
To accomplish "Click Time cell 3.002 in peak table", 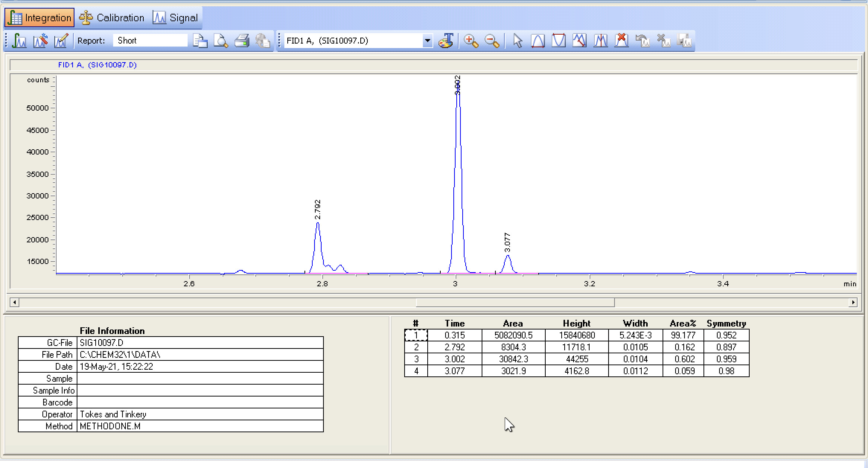I will coord(455,359).
